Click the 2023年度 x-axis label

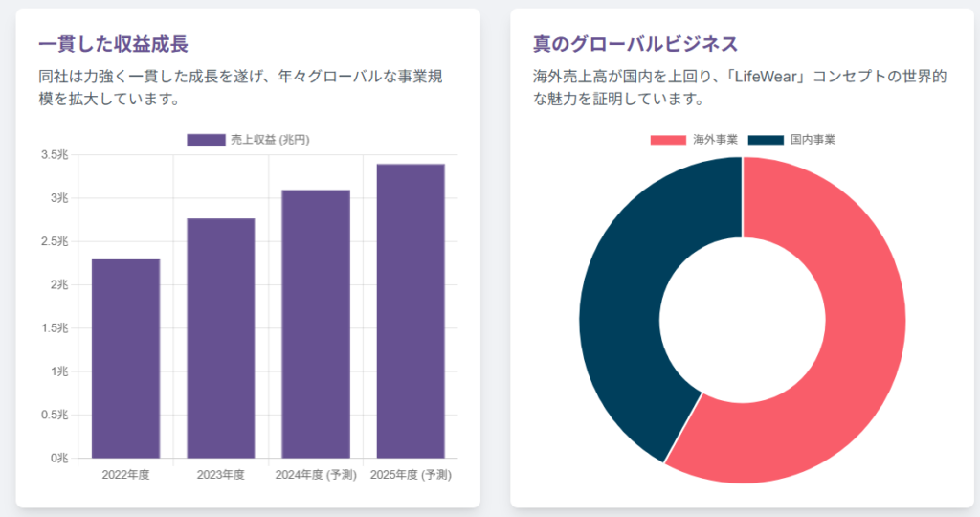[x=220, y=474]
